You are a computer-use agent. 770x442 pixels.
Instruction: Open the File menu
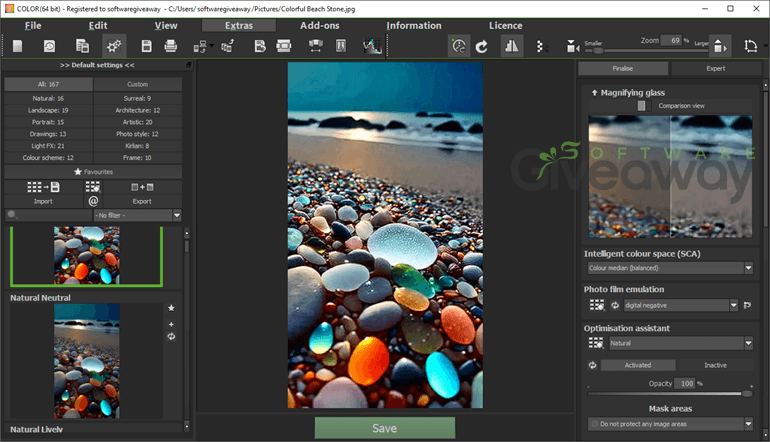pos(33,26)
